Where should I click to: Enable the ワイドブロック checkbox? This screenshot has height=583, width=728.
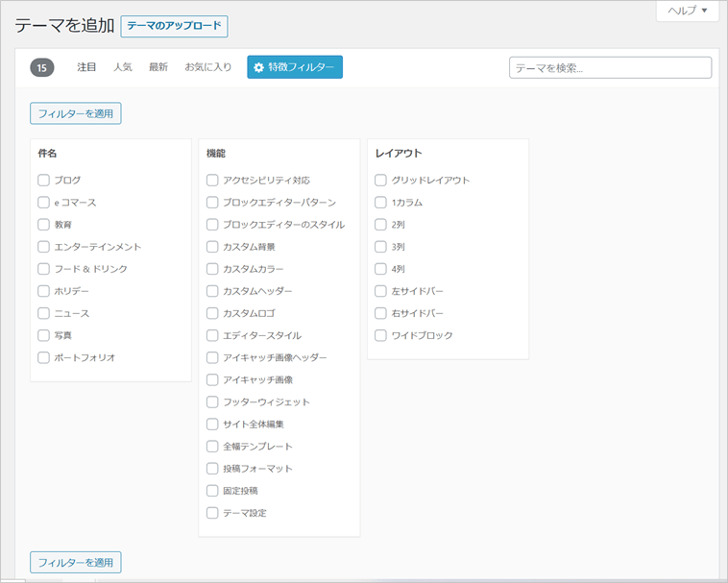coord(380,335)
